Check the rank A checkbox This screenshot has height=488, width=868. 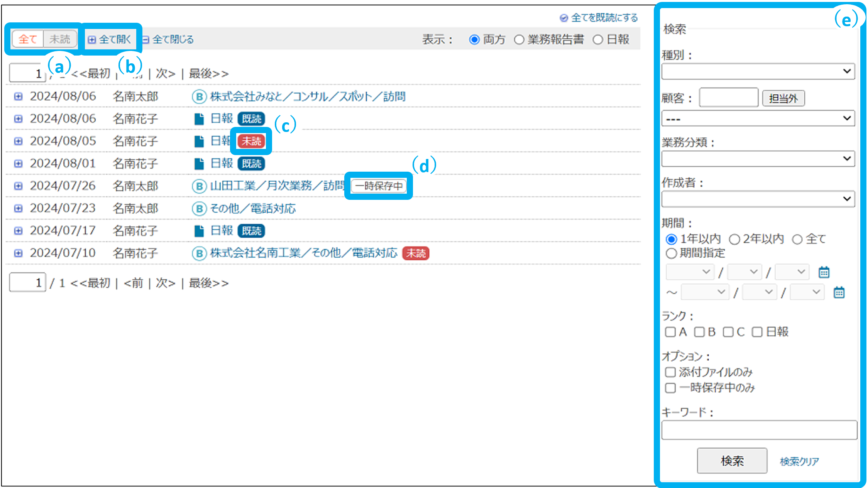[670, 332]
